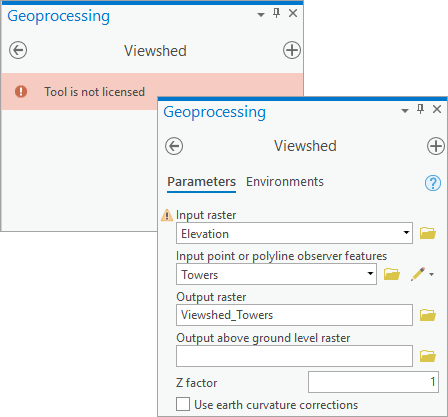Open pencil tool dropdown arrow

click(x=432, y=274)
